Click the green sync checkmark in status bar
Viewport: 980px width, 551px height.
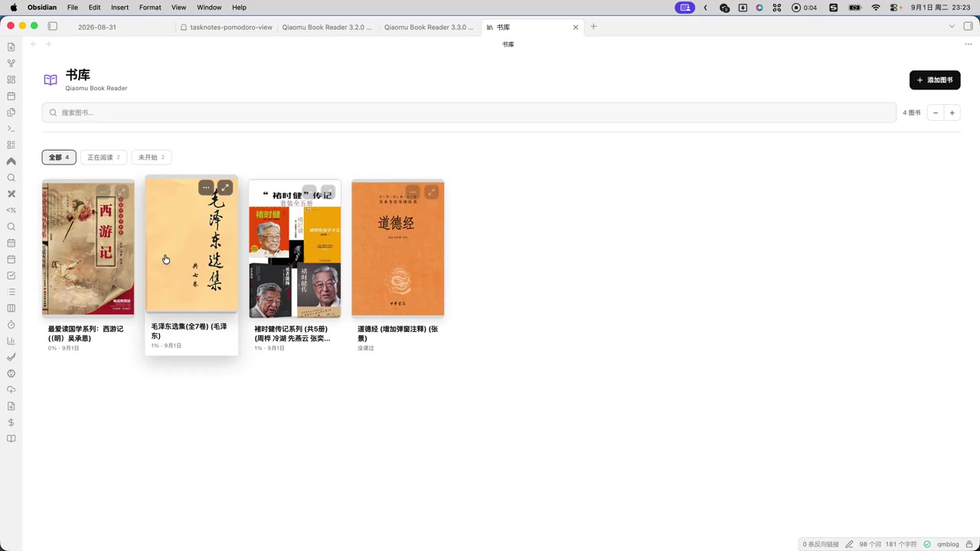(x=927, y=544)
